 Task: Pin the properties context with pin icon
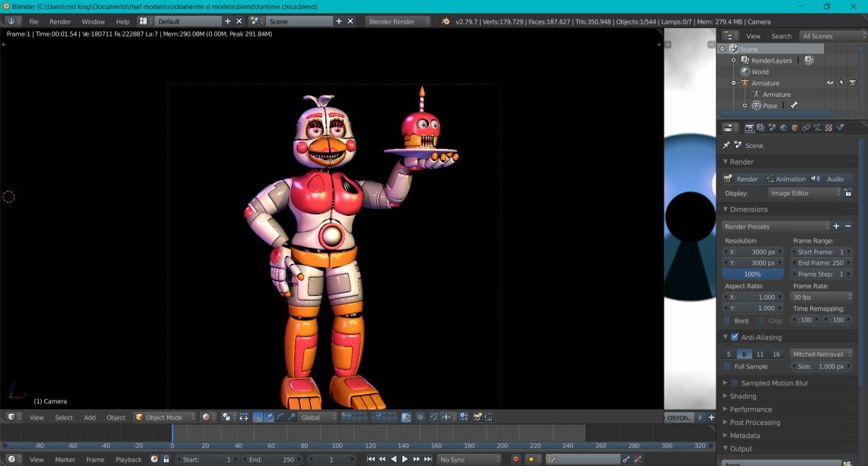(726, 145)
